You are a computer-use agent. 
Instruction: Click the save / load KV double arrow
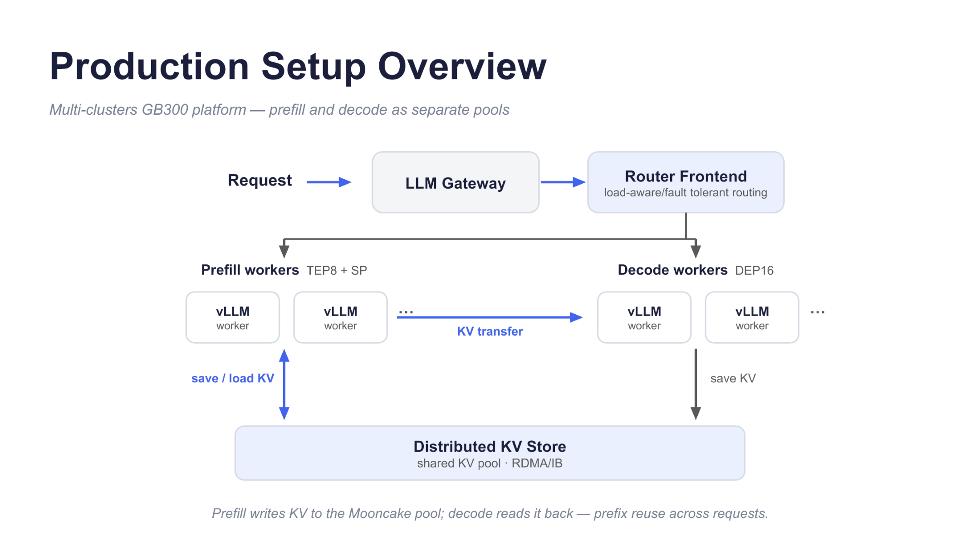[284, 385]
